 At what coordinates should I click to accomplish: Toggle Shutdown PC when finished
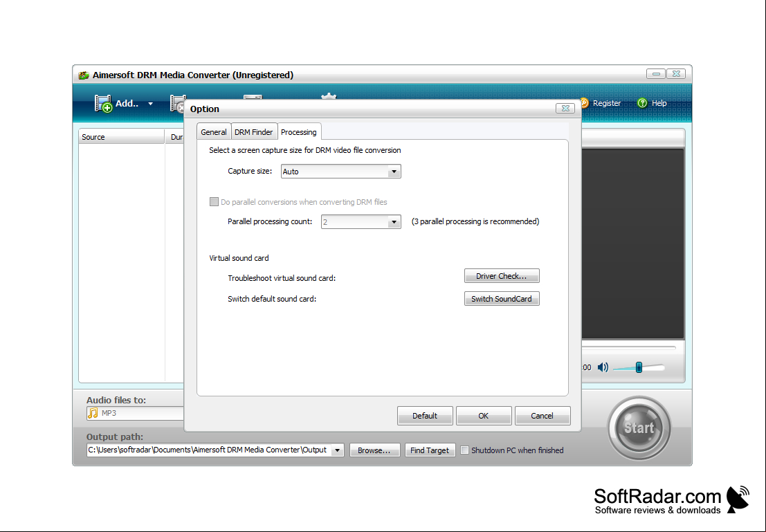click(464, 450)
